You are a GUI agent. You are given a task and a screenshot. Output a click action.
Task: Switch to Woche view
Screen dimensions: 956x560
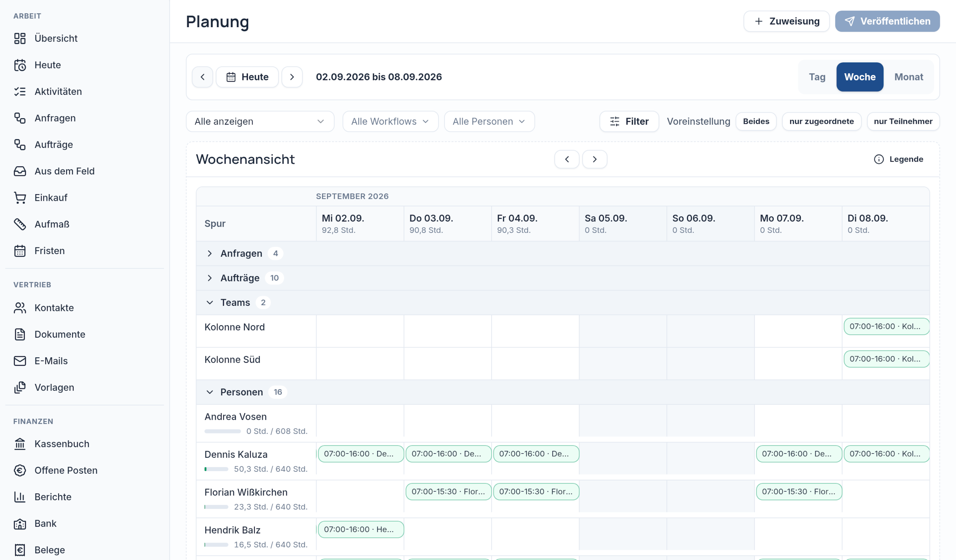tap(860, 77)
